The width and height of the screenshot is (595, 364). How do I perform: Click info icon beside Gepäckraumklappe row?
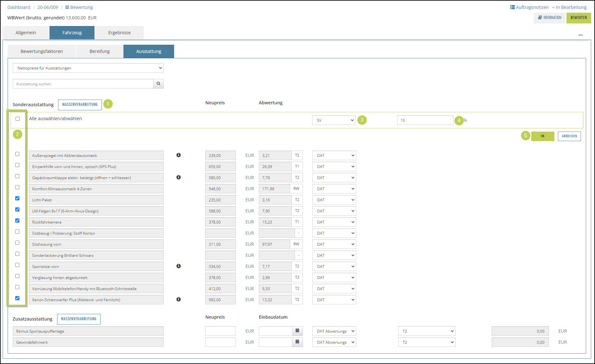click(179, 177)
